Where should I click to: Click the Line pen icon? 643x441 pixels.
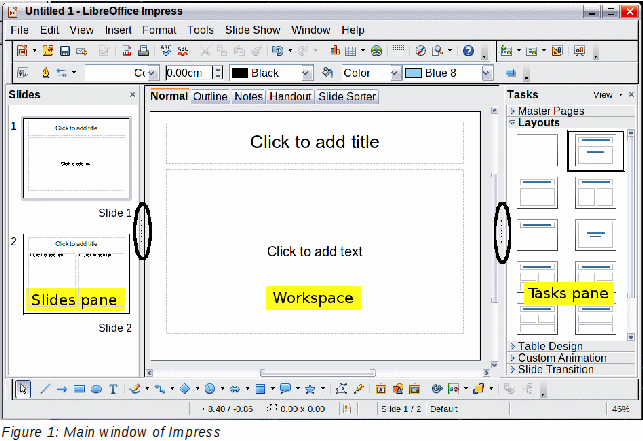46,73
